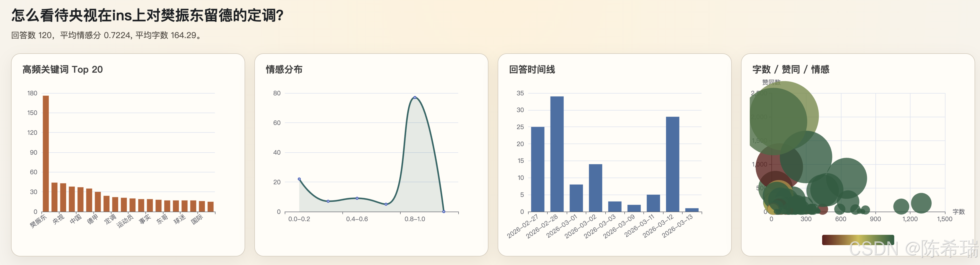Click the 2026-03-03 timeline bar
This screenshot has width=980, height=265.
click(x=615, y=206)
